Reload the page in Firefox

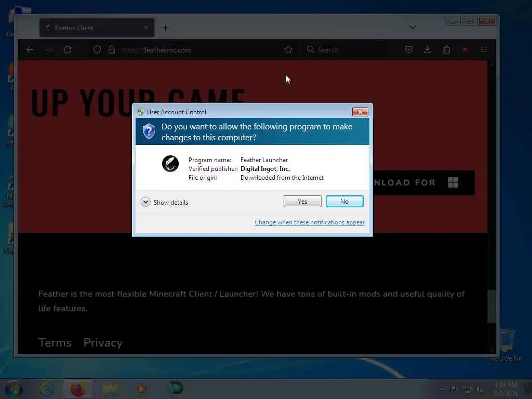[x=68, y=50]
